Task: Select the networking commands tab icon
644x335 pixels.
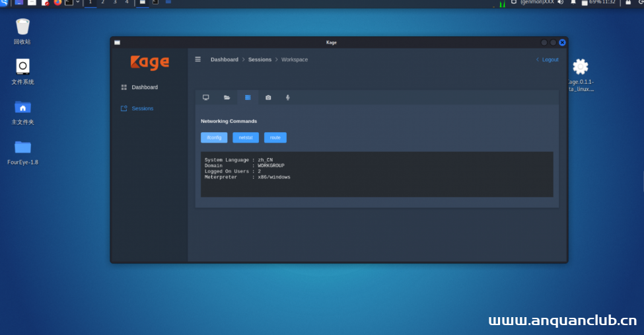Action: pyautogui.click(x=248, y=97)
